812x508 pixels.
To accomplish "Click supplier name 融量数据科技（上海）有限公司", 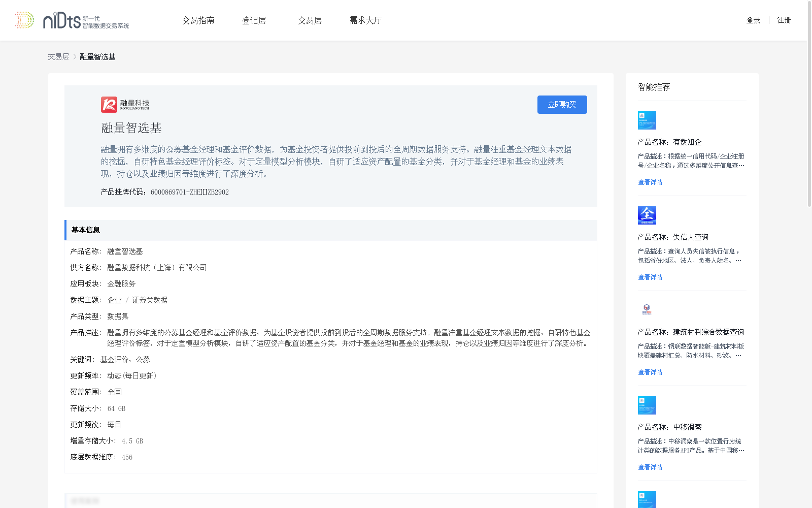I will 157,268.
